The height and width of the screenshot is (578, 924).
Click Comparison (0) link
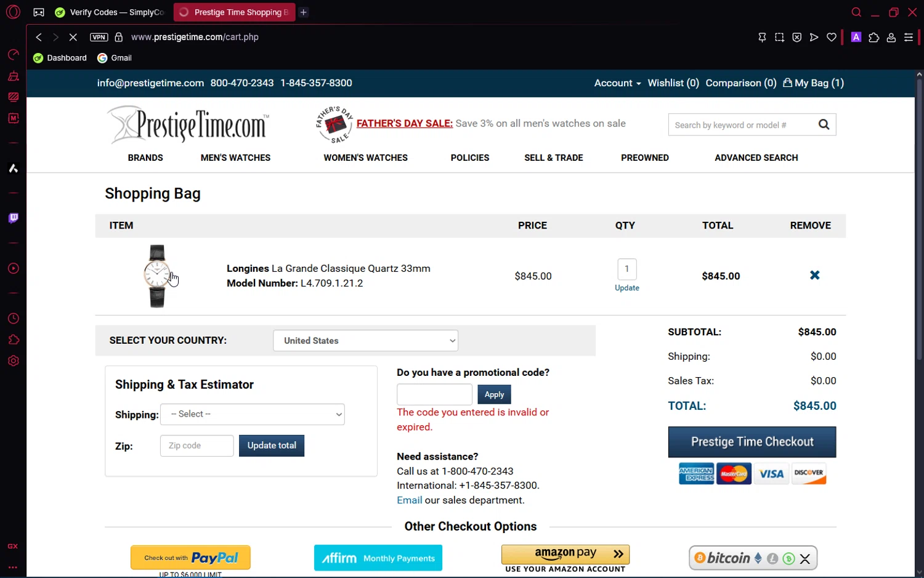pyautogui.click(x=741, y=83)
